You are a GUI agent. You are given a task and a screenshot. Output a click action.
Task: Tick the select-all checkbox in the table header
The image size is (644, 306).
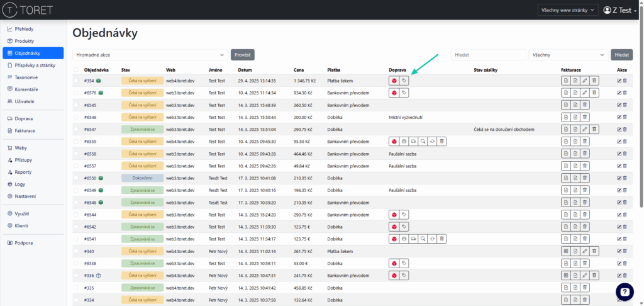point(75,70)
